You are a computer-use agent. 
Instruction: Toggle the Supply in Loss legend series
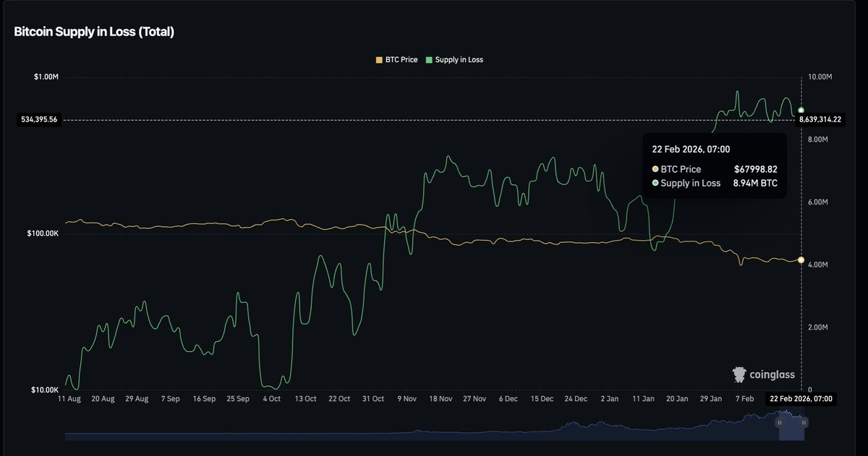click(459, 60)
